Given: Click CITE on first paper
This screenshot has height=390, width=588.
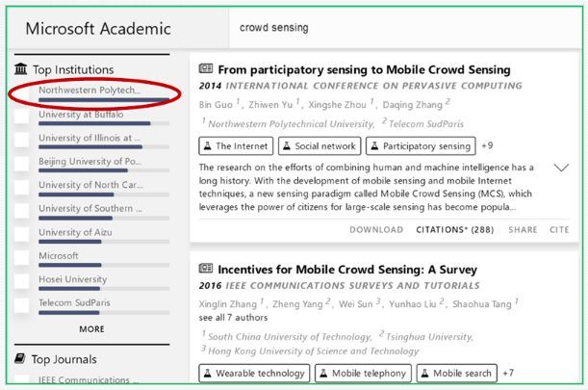Looking at the screenshot, I should tap(559, 230).
